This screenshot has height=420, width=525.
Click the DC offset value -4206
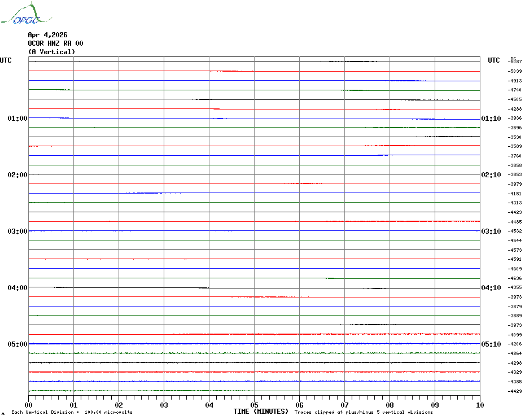tap(515, 344)
